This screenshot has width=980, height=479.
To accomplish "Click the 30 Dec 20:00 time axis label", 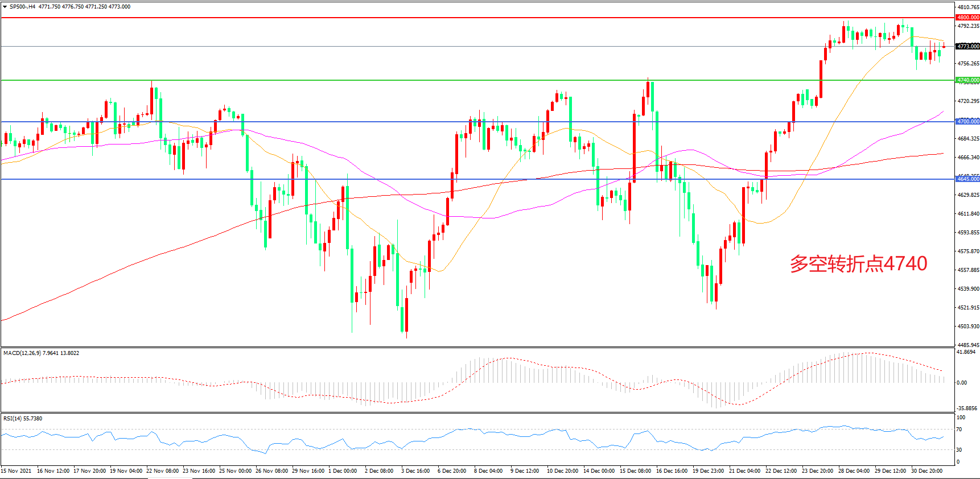I will 927,470.
